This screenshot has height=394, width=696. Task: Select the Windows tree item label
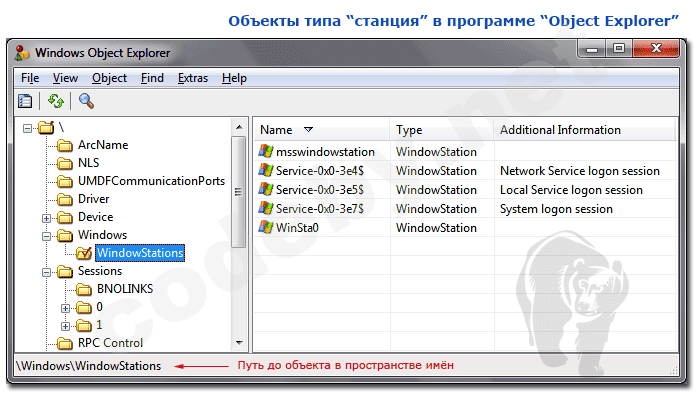[103, 235]
